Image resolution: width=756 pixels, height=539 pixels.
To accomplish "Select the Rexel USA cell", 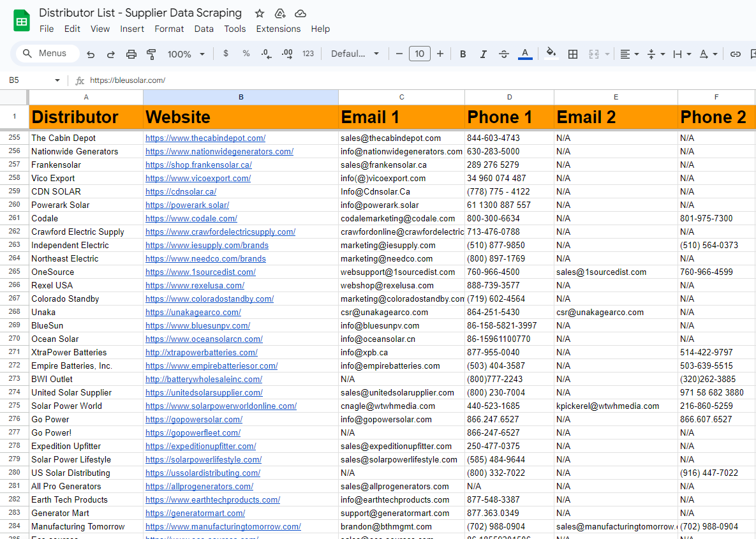I will [86, 285].
